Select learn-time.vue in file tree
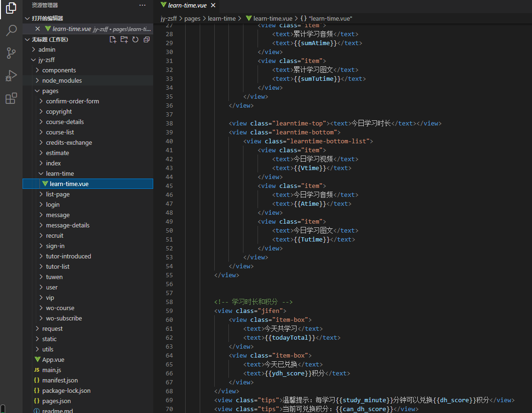 click(88, 184)
